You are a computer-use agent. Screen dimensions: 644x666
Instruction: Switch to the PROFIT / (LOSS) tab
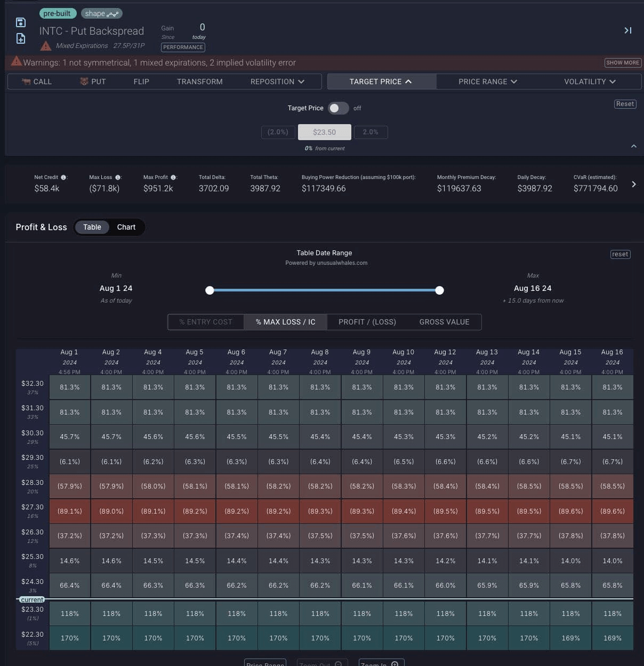(x=367, y=322)
